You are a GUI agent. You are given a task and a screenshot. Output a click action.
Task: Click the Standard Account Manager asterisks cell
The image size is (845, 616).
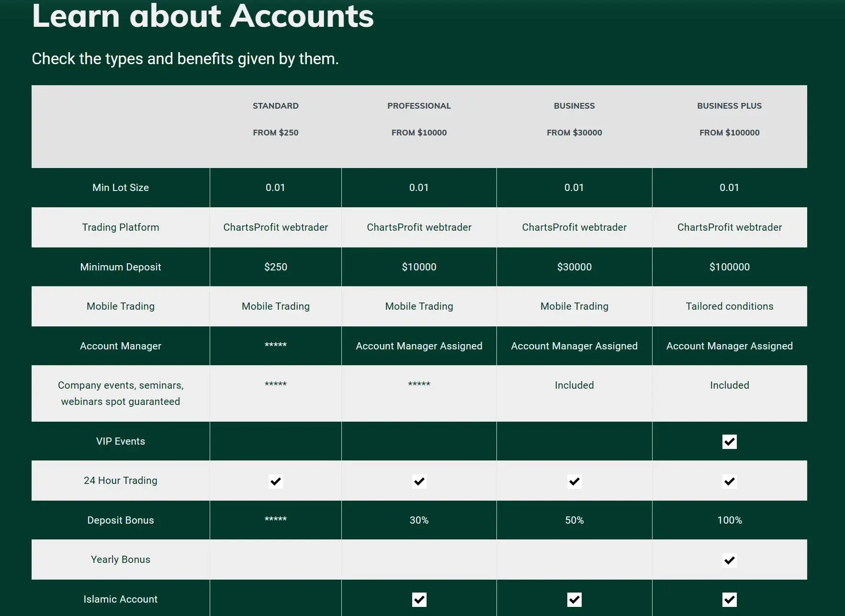tap(275, 345)
